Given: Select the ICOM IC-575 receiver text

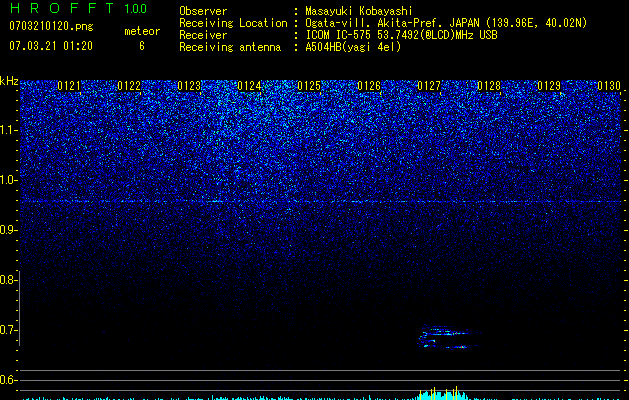Looking at the screenshot, I should point(401,35).
